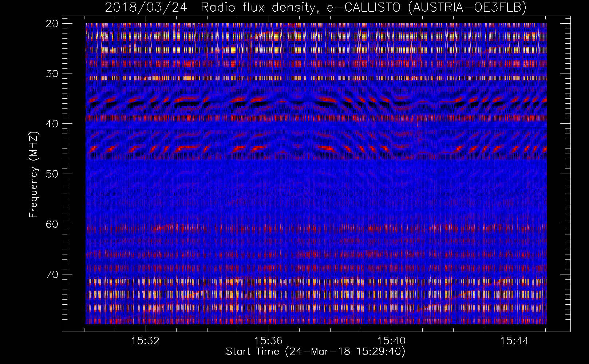Click the 'Start Time (24-Mar-18 15:29:40)' label

click(x=316, y=352)
